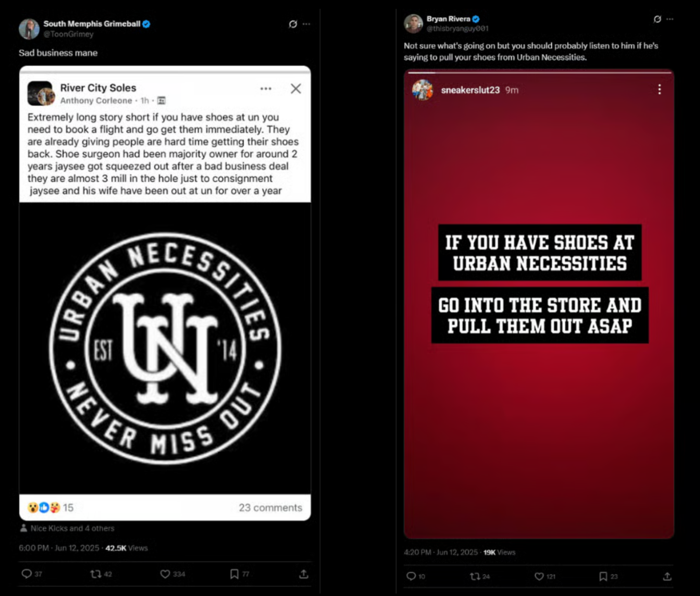700x596 pixels.
Task: Open South Memphis Grimeball's profile name
Action: [x=92, y=24]
